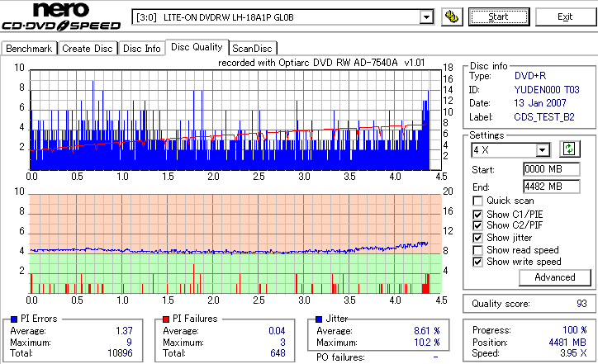Click the PO failures label
598x364 pixels.
tap(340, 357)
